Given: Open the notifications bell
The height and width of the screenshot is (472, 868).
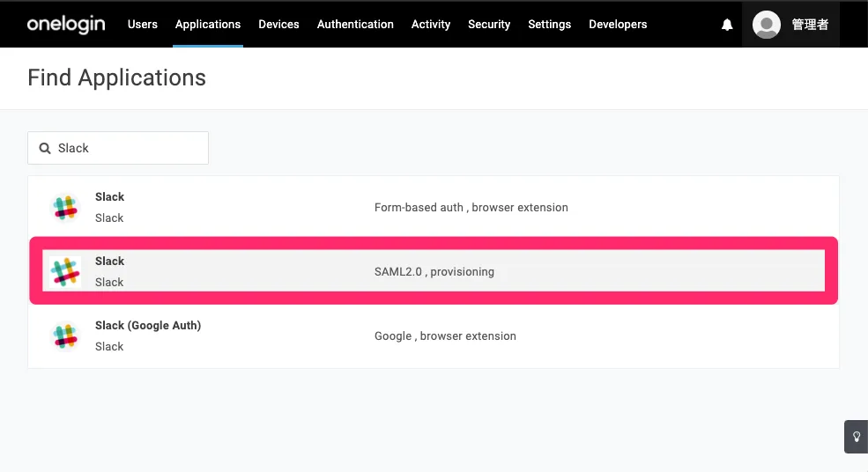Looking at the screenshot, I should coord(727,25).
